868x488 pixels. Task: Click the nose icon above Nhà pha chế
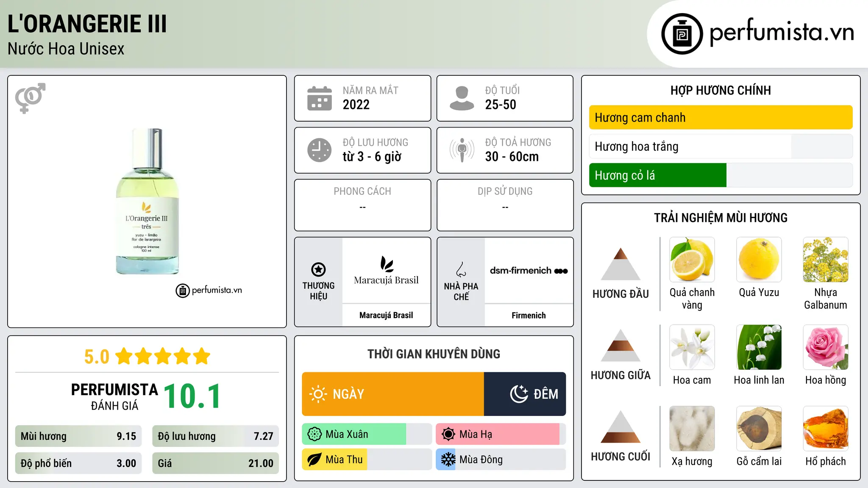coord(461,269)
